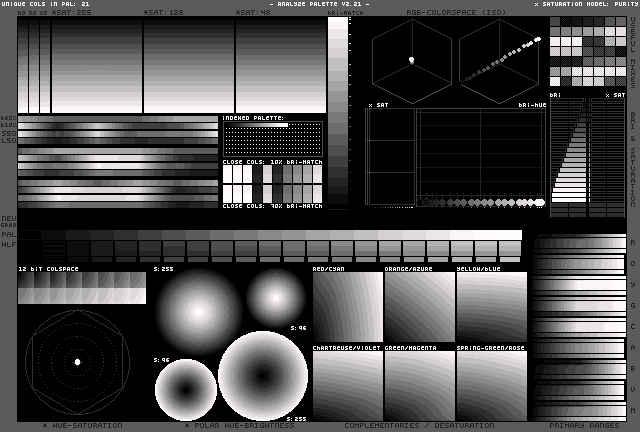The height and width of the screenshot is (432, 640).
Task: Select the Indexed Palette dotted grid
Action: [272, 139]
